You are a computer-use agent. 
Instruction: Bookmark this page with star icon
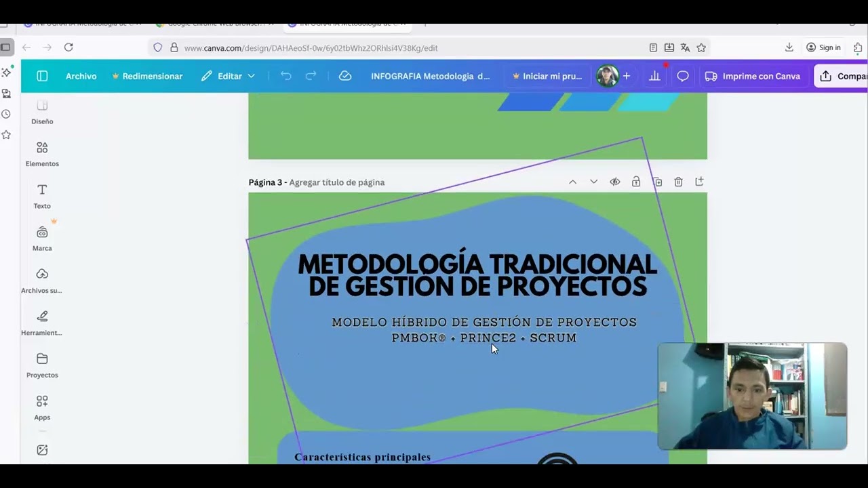[x=701, y=47]
